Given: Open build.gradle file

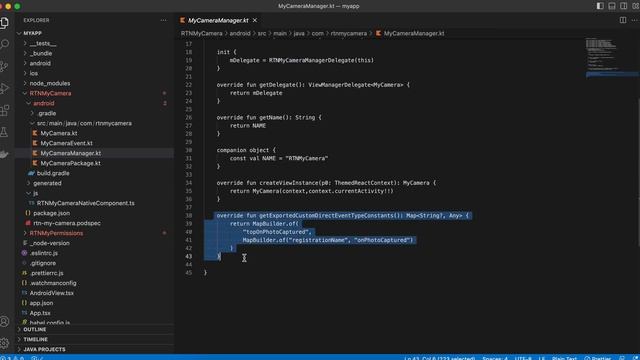Looking at the screenshot, I should (x=53, y=173).
